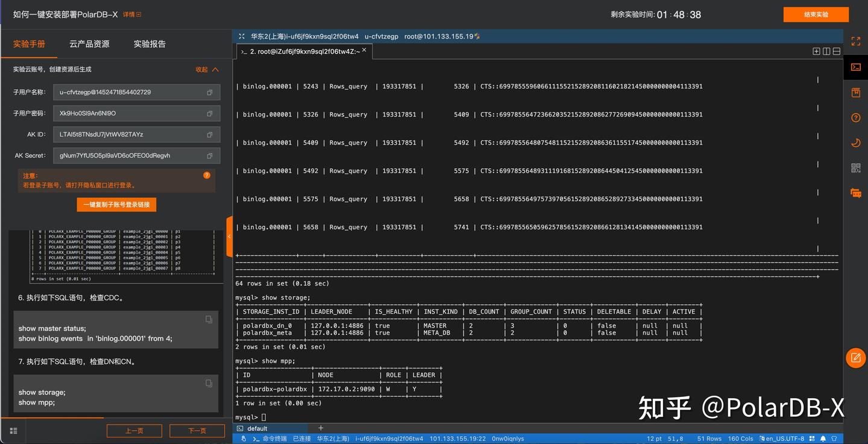Click inside the 子用户密码 field

point(133,113)
